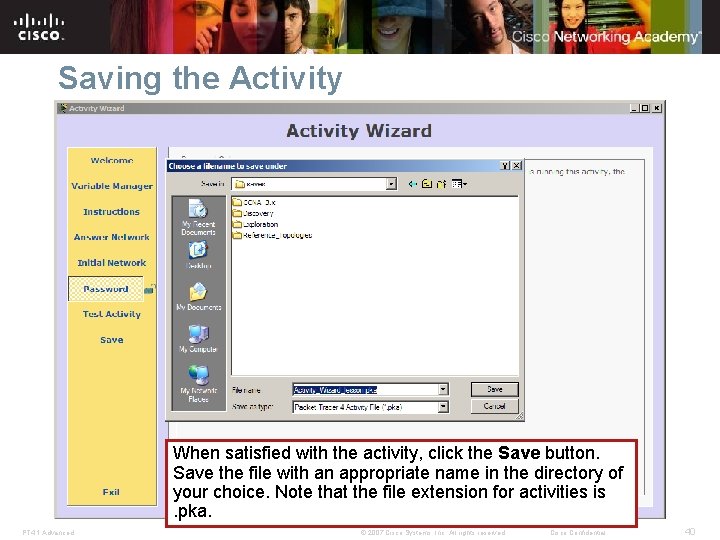Screen dimensions: 720x540
Task: Click the Activity Wizard title bar icon
Action: point(63,108)
